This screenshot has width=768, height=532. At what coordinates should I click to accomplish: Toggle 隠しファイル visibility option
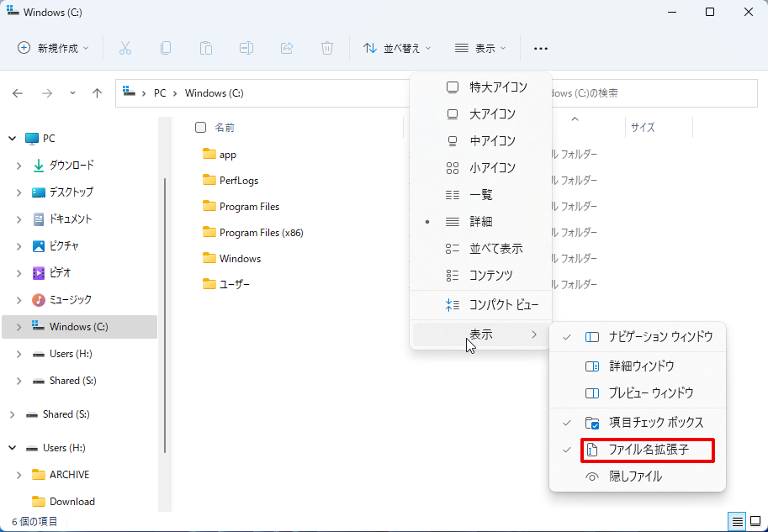638,476
